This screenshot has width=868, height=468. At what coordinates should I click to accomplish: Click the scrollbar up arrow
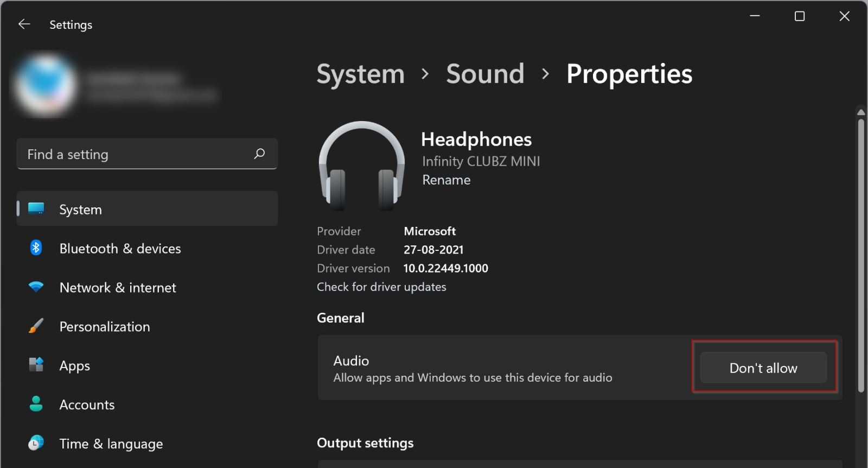tap(861, 112)
